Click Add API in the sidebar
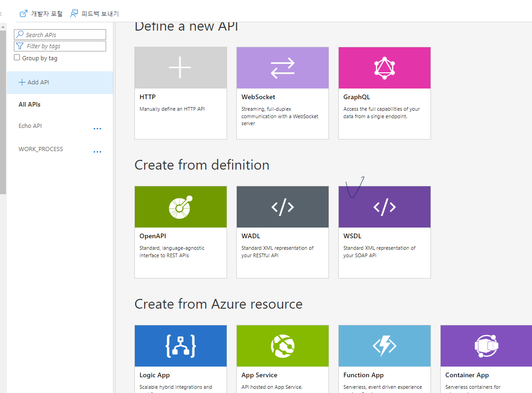The image size is (532, 393). coord(60,82)
